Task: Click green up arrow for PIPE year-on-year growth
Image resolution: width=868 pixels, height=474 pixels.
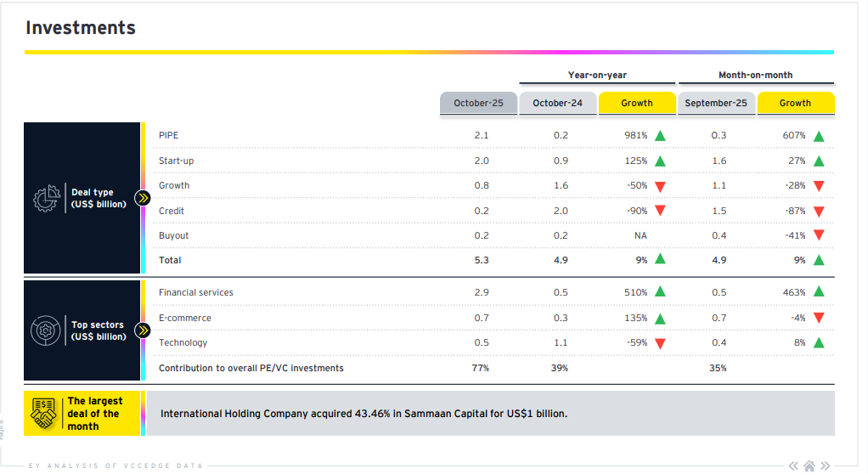Action: 660,136
